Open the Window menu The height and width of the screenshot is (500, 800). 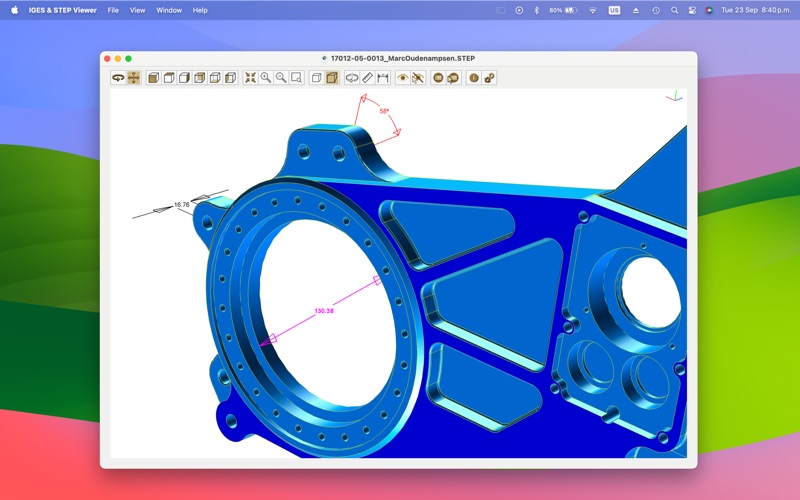pos(169,10)
